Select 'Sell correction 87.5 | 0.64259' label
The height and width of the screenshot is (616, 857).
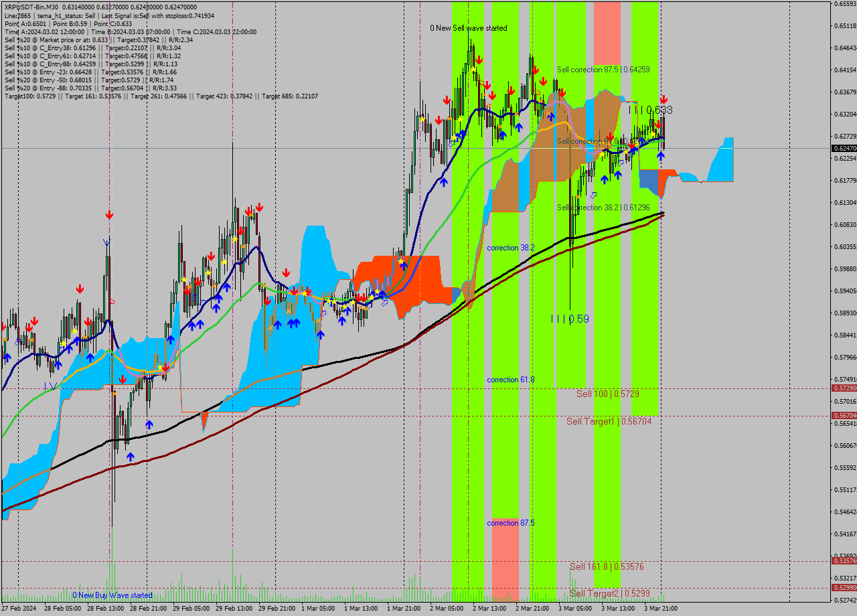(603, 69)
